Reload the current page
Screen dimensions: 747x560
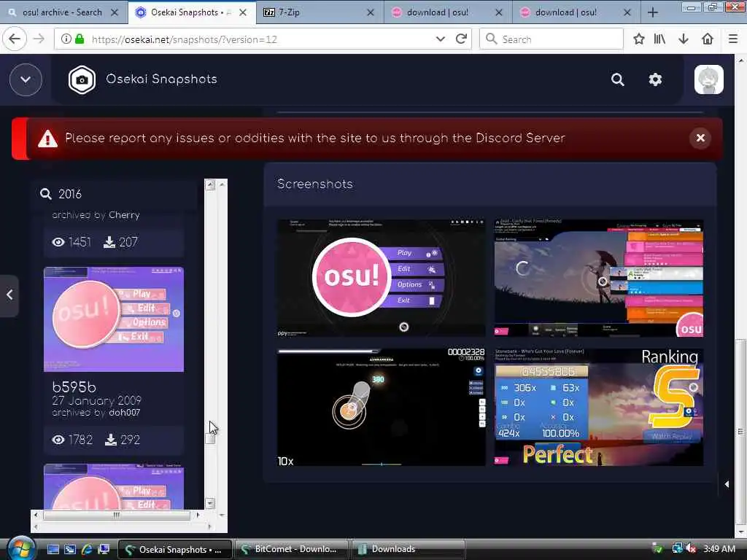tap(461, 39)
